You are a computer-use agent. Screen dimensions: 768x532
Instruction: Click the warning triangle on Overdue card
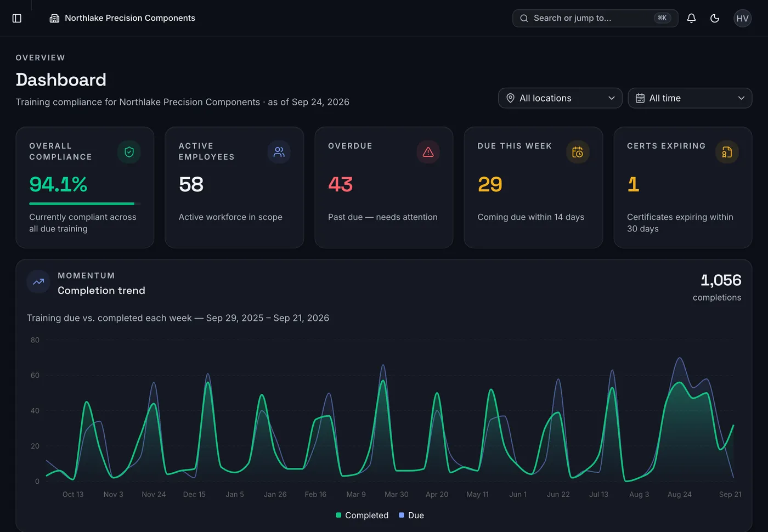428,152
